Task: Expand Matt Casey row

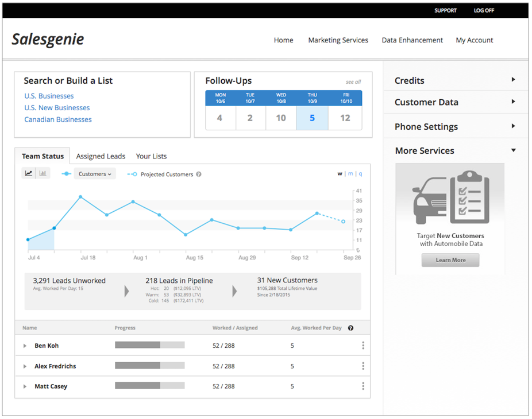Action: pos(25,386)
